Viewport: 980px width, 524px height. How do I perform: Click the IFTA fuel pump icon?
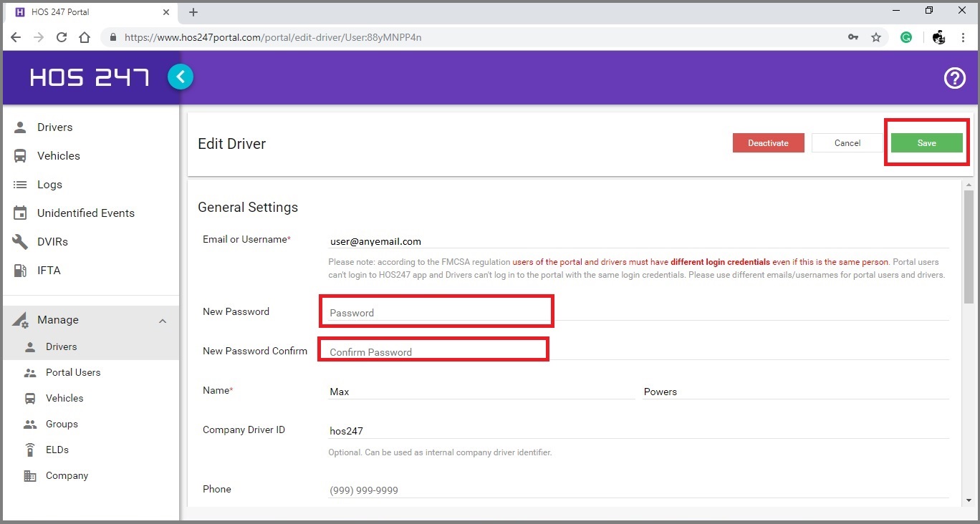21,271
